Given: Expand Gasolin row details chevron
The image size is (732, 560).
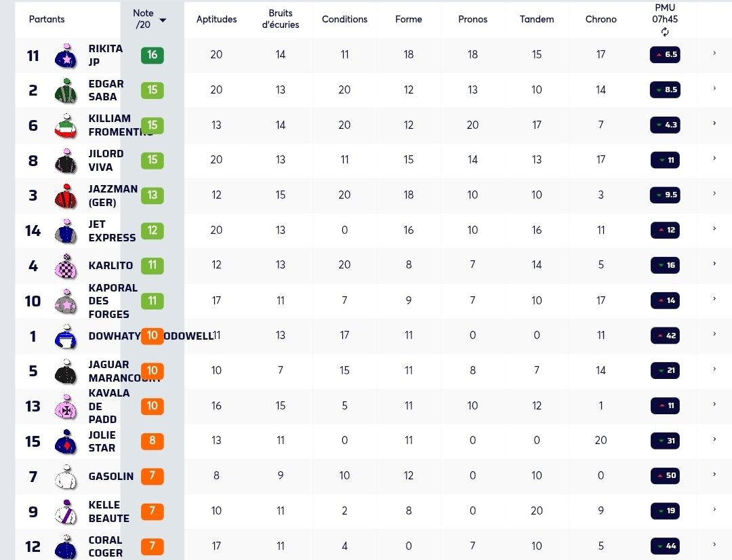Looking at the screenshot, I should point(714,474).
